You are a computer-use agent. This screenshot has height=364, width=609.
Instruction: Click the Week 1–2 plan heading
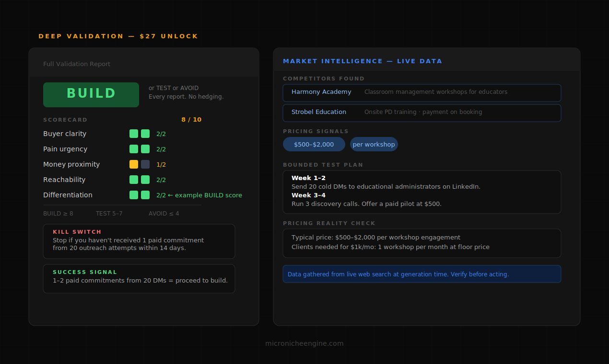(308, 178)
